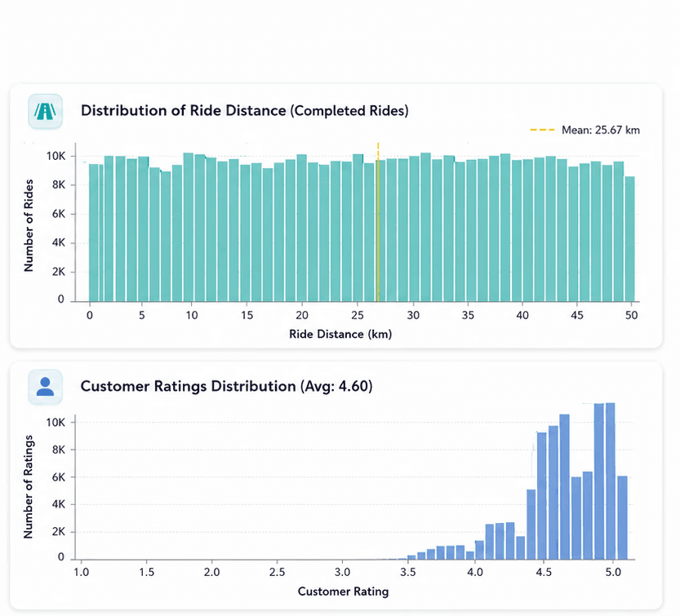Click the '8K' label on Number of Rides axis
This screenshot has width=680, height=616.
pos(58,185)
